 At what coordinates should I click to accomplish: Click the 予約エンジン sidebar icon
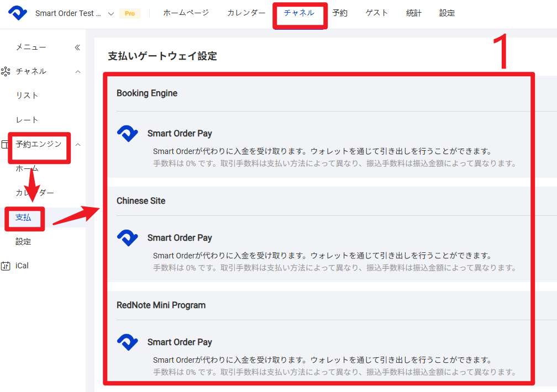[4, 144]
